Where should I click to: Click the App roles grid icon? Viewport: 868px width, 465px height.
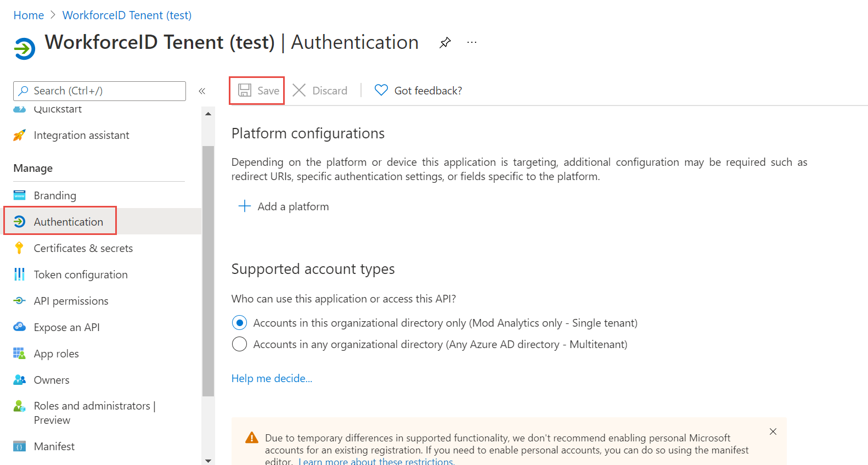coord(19,354)
